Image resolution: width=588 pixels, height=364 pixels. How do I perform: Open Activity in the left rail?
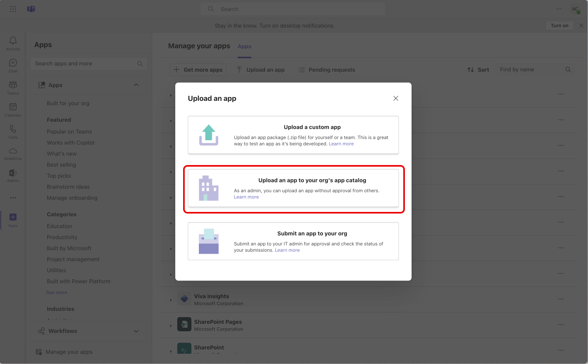13,44
